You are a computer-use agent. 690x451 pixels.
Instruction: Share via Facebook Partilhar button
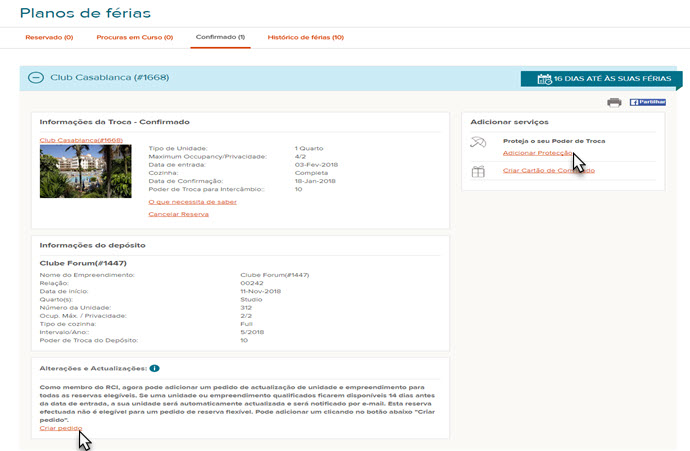point(647,102)
